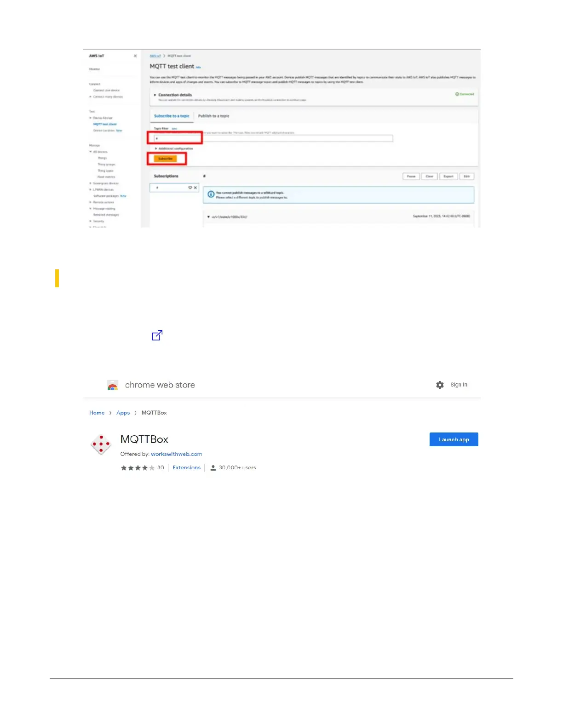The height and width of the screenshot is (728, 563).
Task: Click the Home breadcrumb link
Action: click(97, 413)
